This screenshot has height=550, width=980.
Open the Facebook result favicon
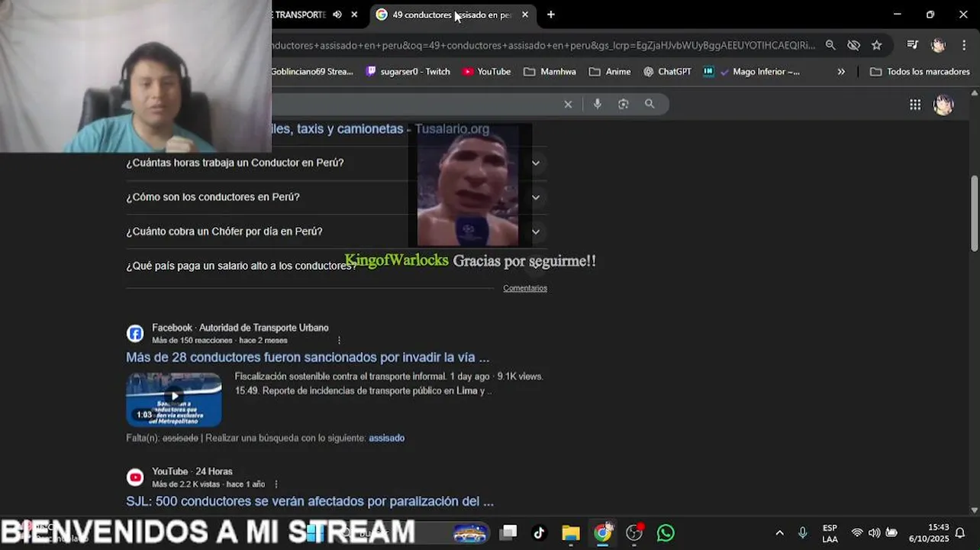[x=135, y=334]
